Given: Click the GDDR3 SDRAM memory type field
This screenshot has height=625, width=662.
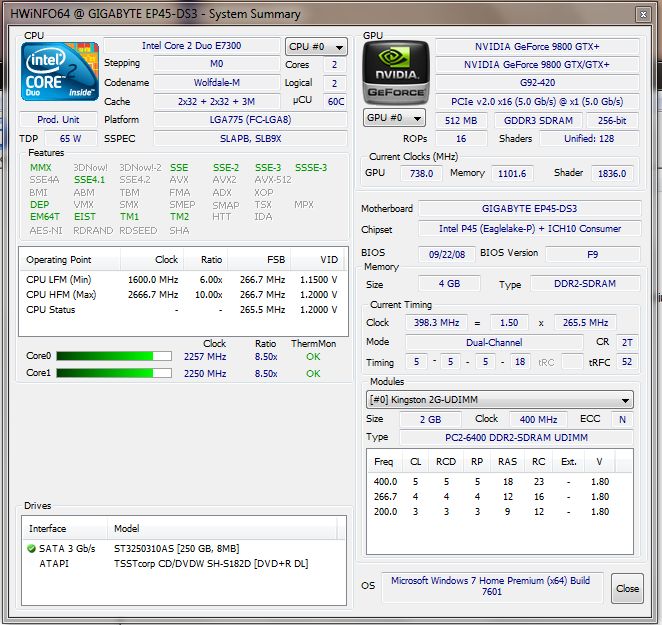Looking at the screenshot, I should 538,120.
